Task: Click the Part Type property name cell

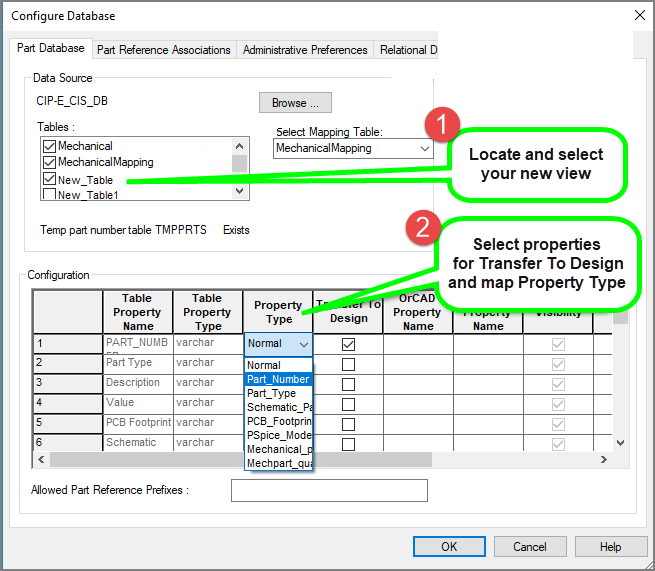Action: coord(138,364)
